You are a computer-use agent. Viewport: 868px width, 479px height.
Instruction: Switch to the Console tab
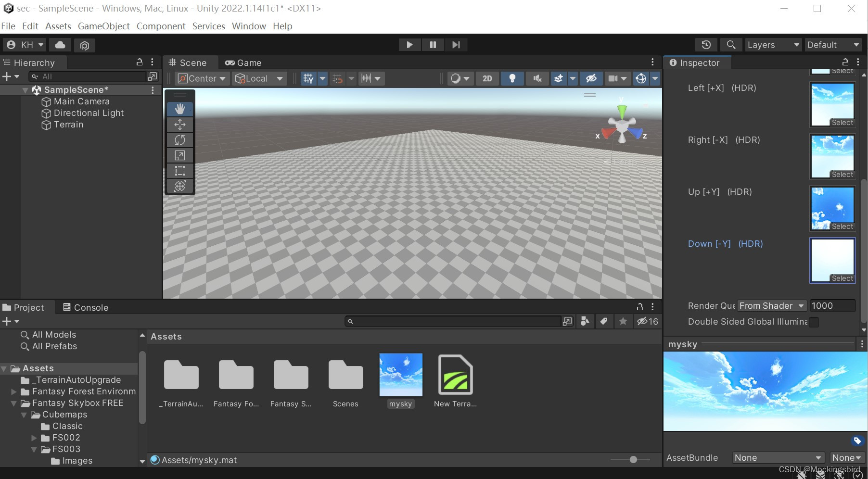(86, 307)
